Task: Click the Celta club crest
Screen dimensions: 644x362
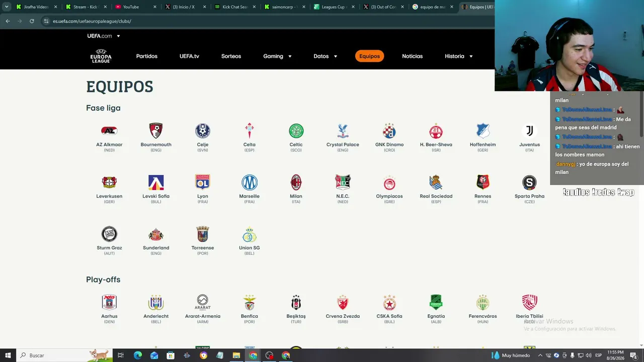Action: click(250, 131)
